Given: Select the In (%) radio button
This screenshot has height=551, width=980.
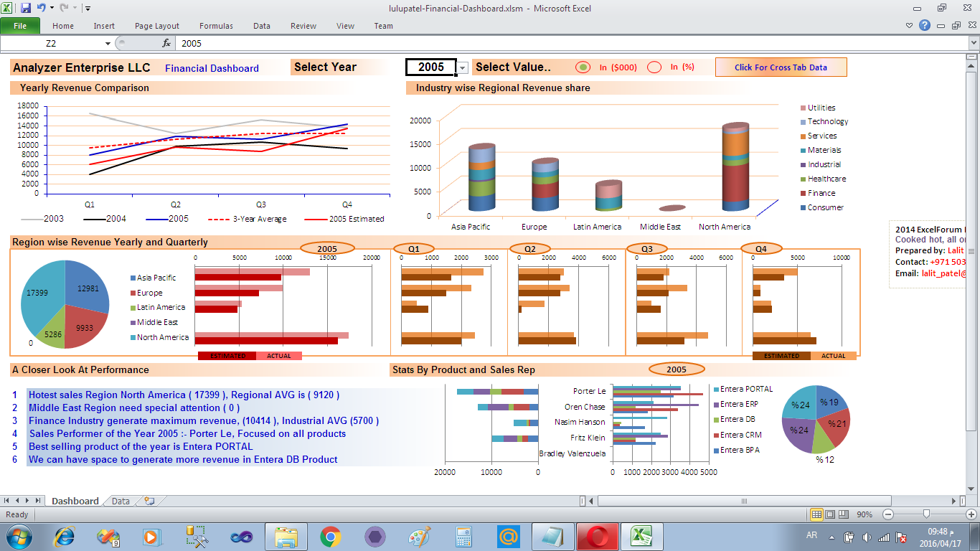Looking at the screenshot, I should 654,67.
